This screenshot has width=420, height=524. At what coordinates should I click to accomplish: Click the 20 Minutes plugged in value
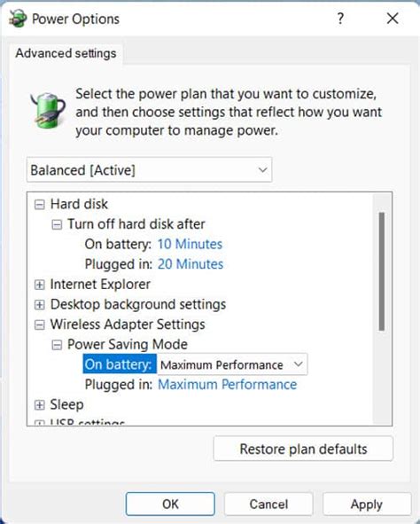click(x=191, y=264)
